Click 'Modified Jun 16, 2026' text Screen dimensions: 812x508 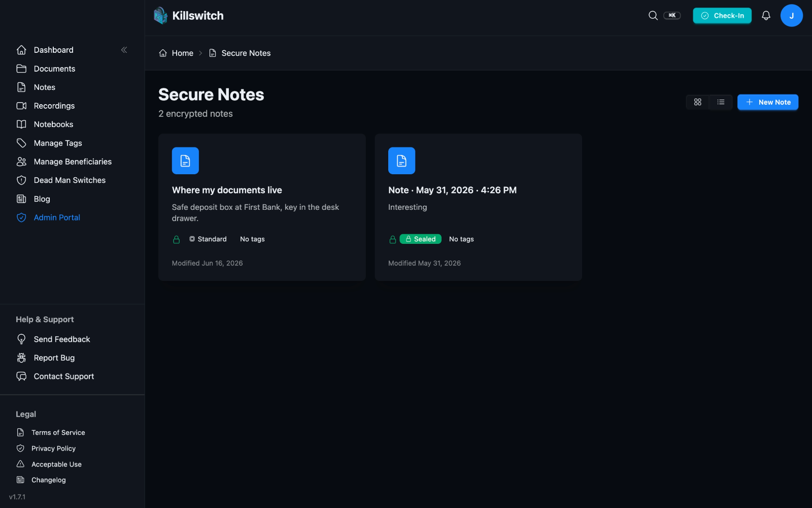(207, 263)
